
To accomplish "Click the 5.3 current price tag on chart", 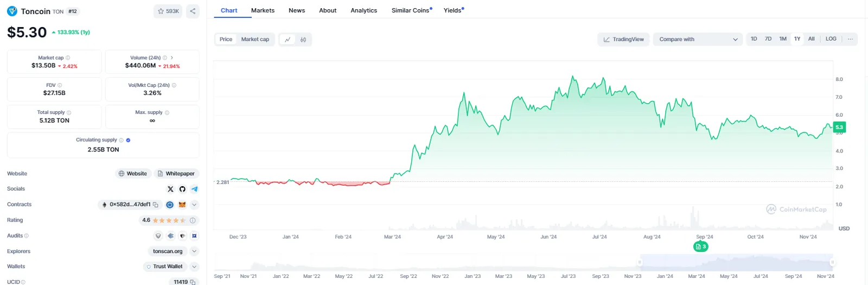I will coord(839,127).
